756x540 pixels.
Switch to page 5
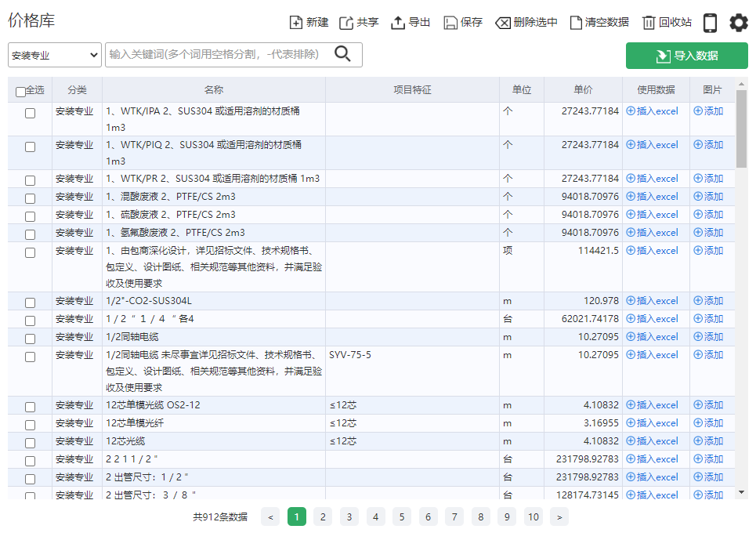pyautogui.click(x=401, y=516)
